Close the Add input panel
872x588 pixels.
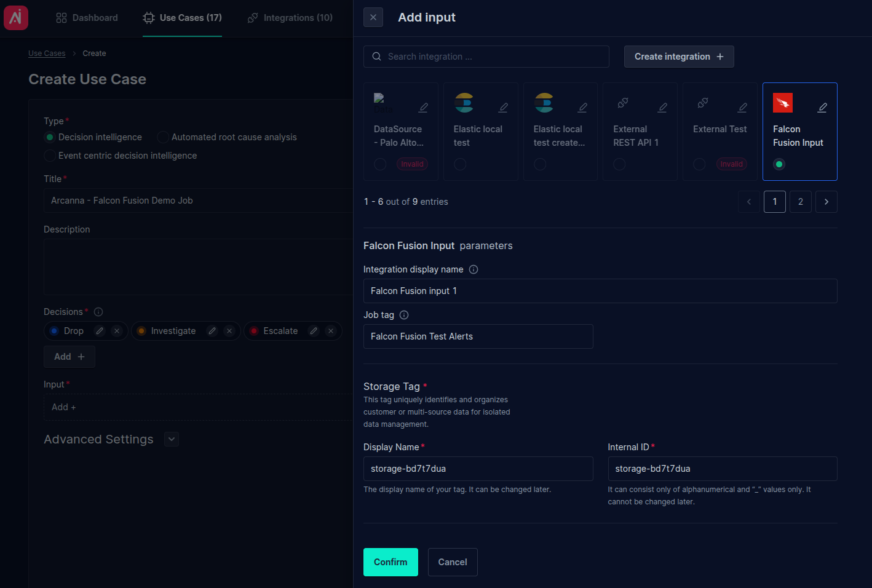(x=373, y=17)
